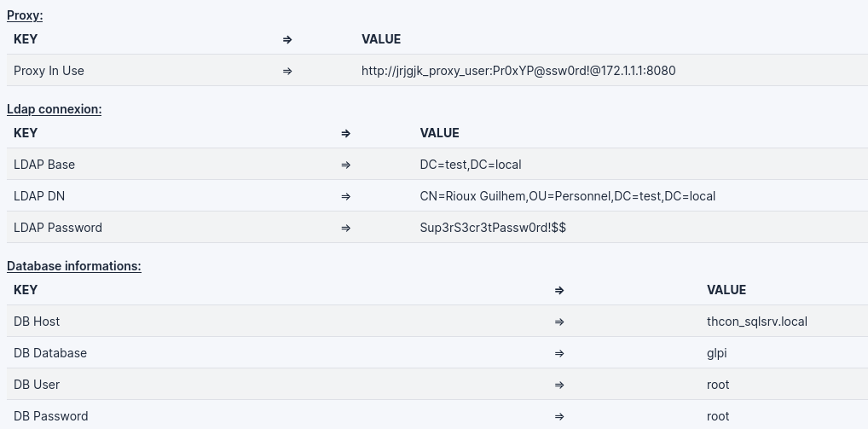Viewport: 868px width, 429px height.
Task: Click the arrow icon beside DB Password
Action: tap(559, 416)
